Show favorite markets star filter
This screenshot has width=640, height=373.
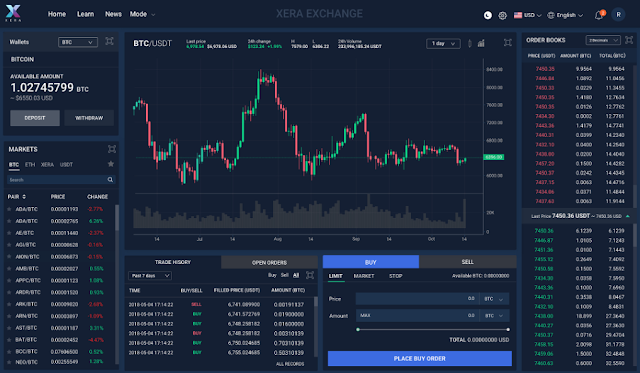coord(111,164)
